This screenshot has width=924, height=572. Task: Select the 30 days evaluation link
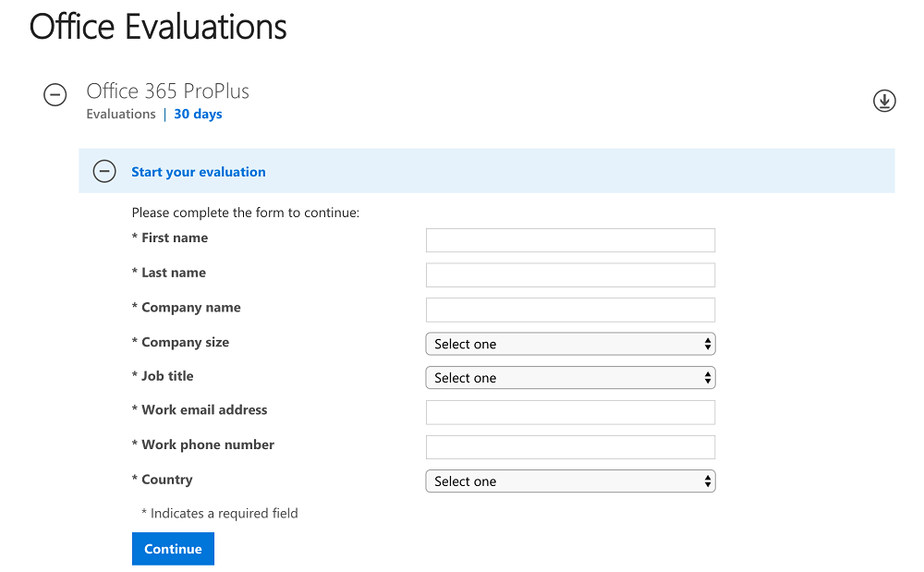[x=198, y=115]
